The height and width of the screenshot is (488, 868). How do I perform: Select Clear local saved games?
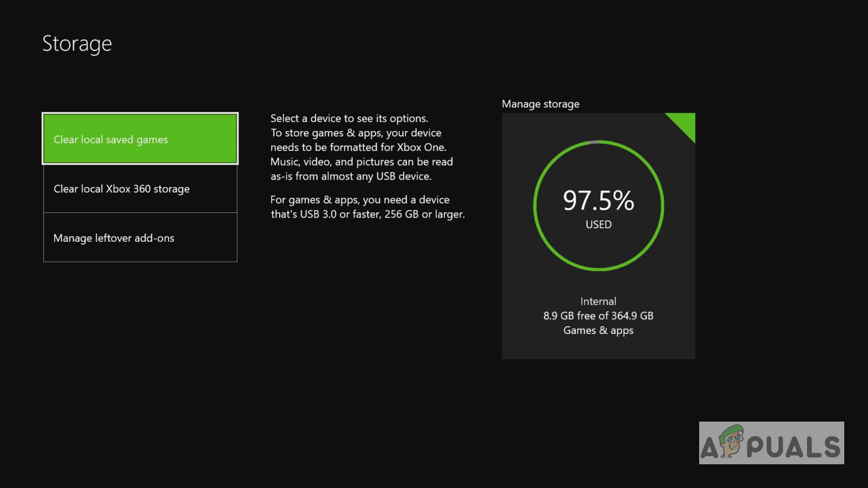tap(140, 139)
